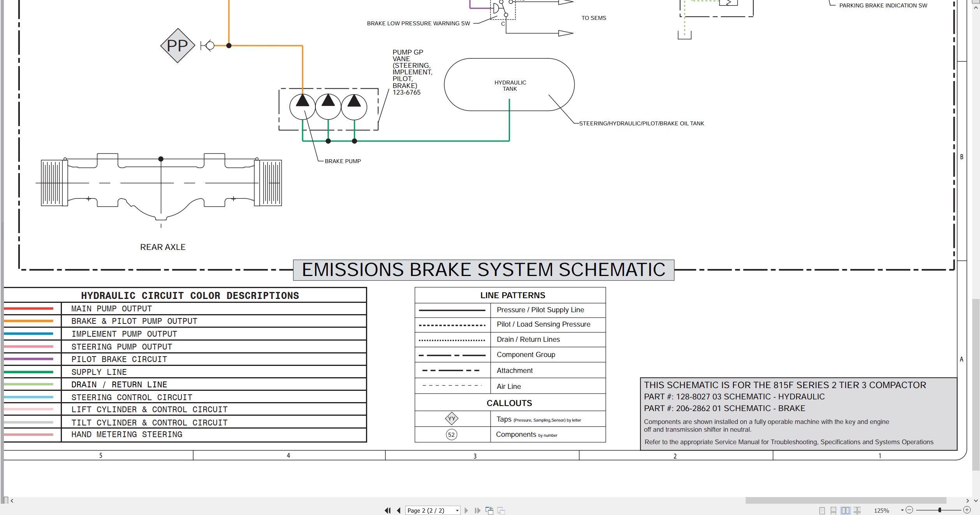Screen dimensions: 980x515
Task: Click the 'MAIN PUMP OUTPUT' legend row
Action: (185, 309)
